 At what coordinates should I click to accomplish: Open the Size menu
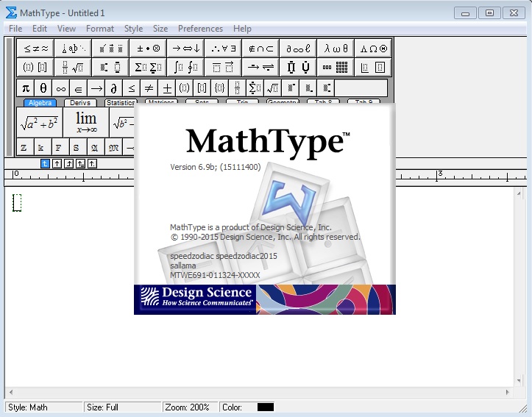click(160, 29)
